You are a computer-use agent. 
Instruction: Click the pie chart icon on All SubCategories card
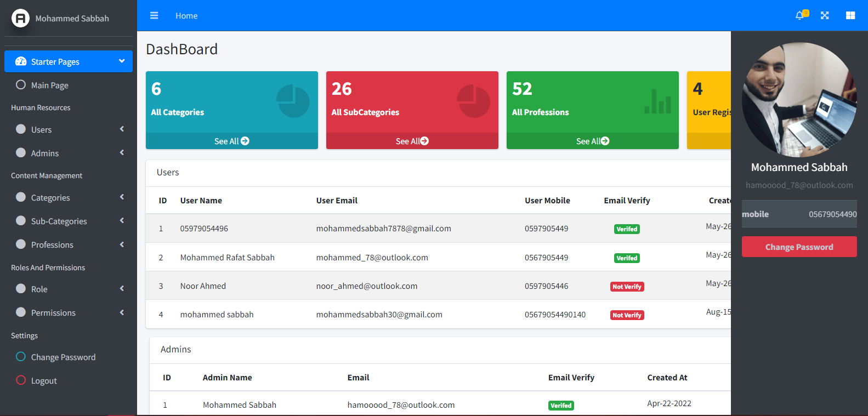tap(473, 101)
